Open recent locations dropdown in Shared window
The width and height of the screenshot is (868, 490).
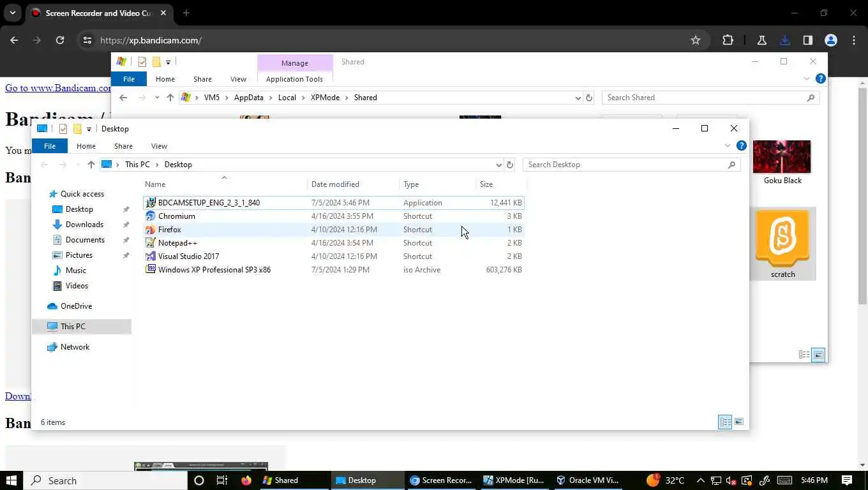[157, 98]
